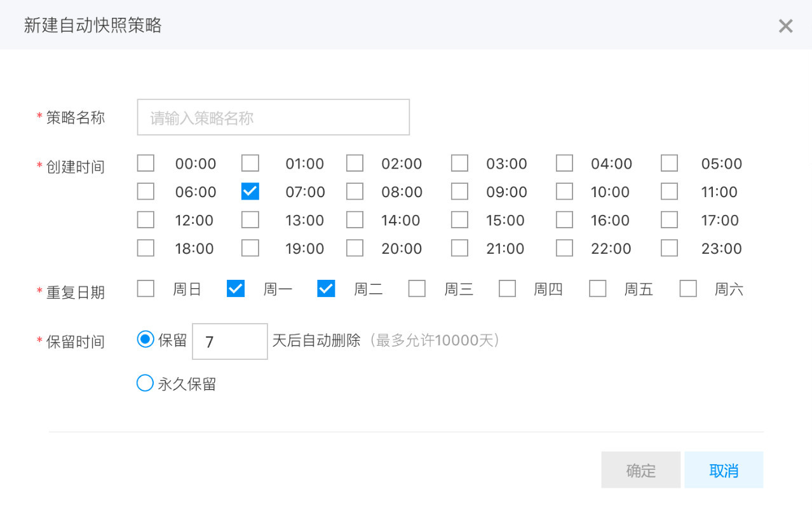The image size is (812, 524).
Task: Select the 05:00 time checkbox
Action: point(669,163)
